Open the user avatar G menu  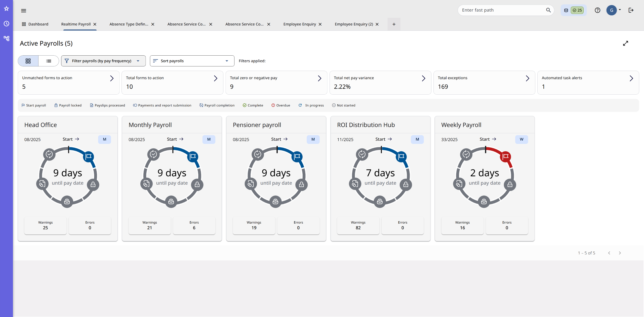click(x=613, y=10)
